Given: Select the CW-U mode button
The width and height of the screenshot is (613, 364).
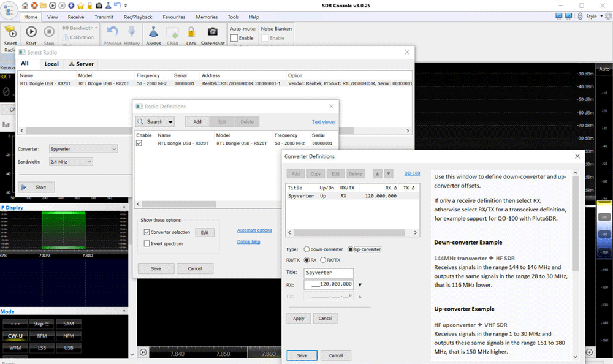Looking at the screenshot, I should point(15,336).
